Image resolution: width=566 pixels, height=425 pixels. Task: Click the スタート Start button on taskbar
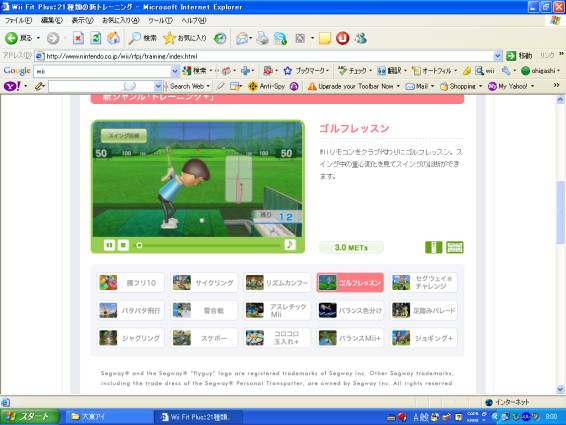[30, 417]
